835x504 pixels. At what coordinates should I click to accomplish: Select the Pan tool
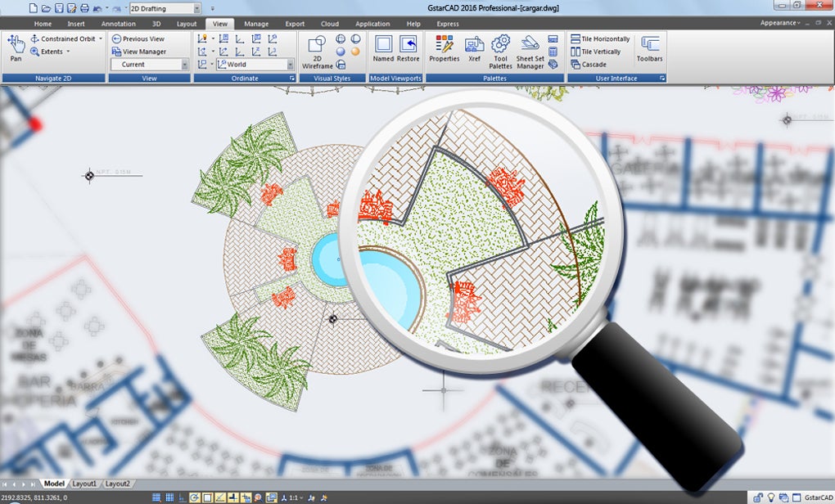[x=16, y=48]
